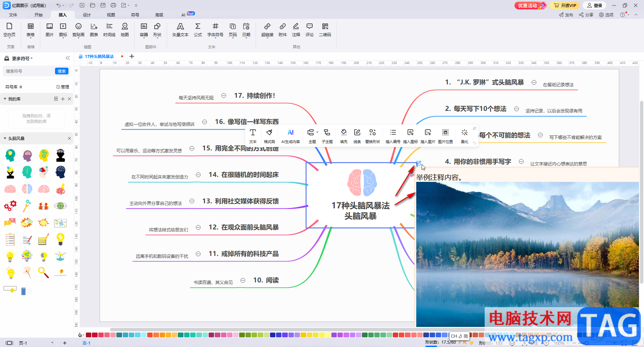Image resolution: width=644 pixels, height=347 pixels.
Task: Click the 开通VIP button
Action: [x=565, y=5]
